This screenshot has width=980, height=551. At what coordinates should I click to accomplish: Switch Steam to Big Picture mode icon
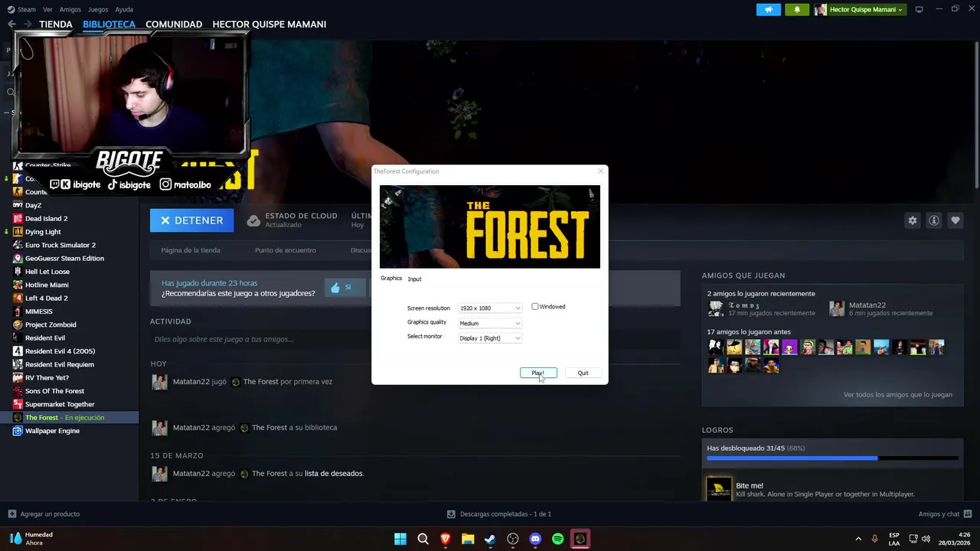(919, 9)
